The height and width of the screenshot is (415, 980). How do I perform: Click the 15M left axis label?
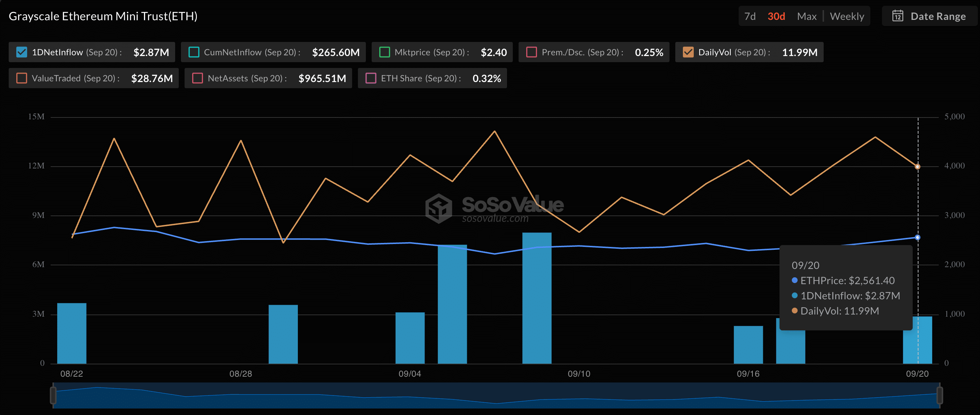(37, 117)
